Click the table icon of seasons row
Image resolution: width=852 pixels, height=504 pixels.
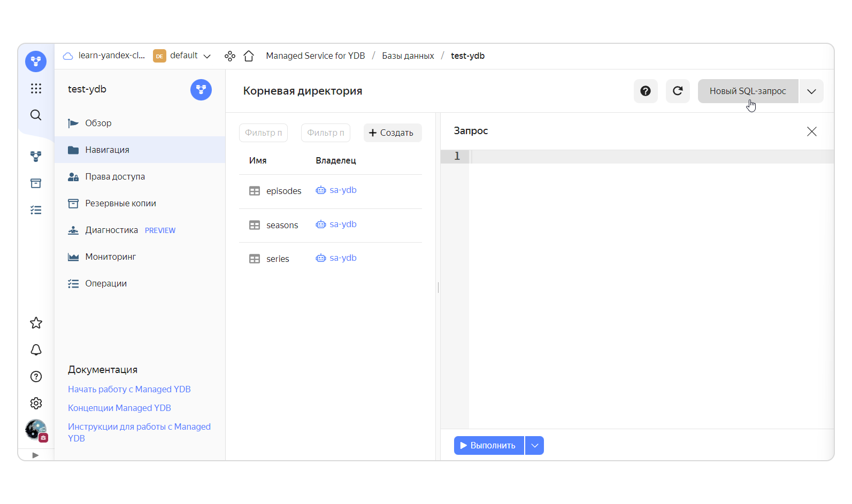click(x=255, y=225)
